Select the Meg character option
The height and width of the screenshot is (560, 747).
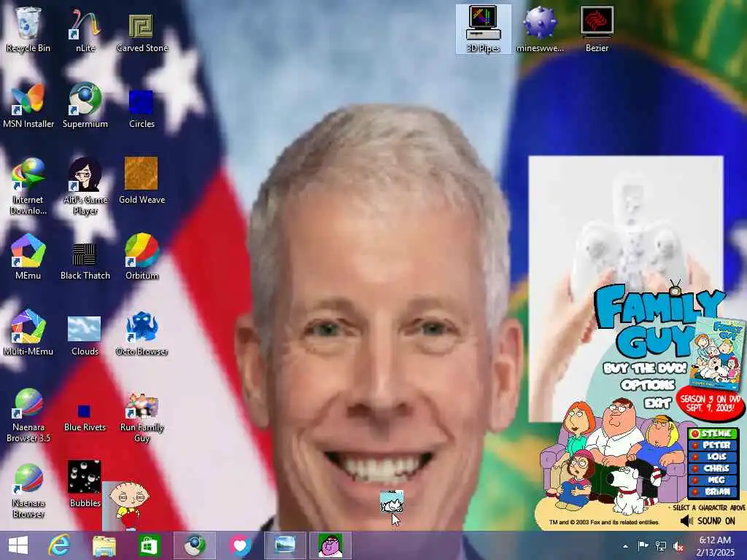pos(713,480)
